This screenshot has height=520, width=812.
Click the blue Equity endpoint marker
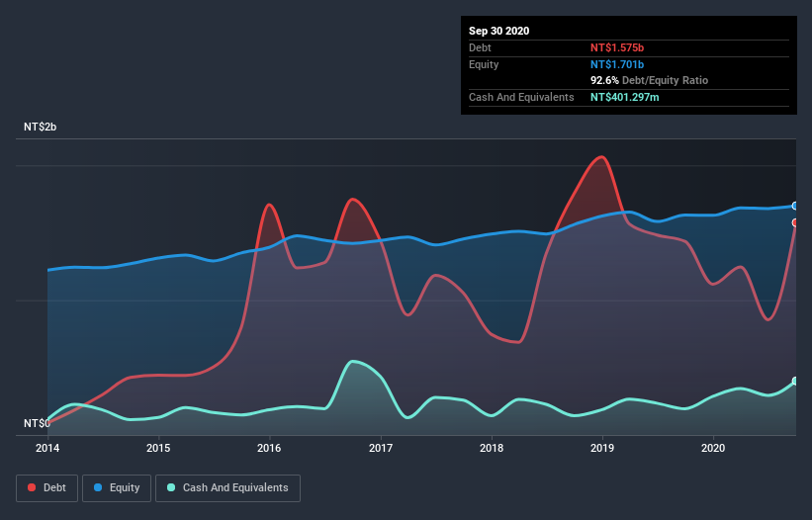coord(795,206)
